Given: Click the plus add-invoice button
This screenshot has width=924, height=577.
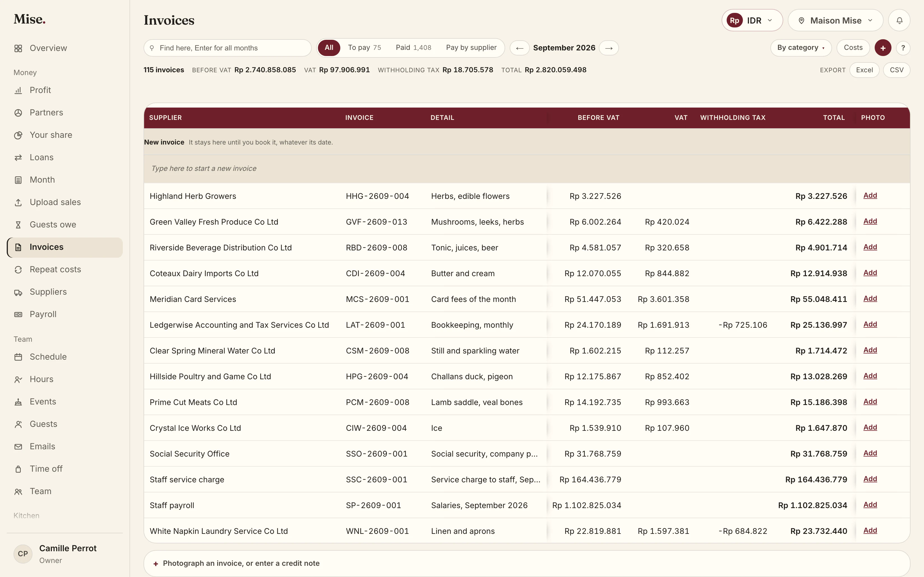Looking at the screenshot, I should coord(883,48).
